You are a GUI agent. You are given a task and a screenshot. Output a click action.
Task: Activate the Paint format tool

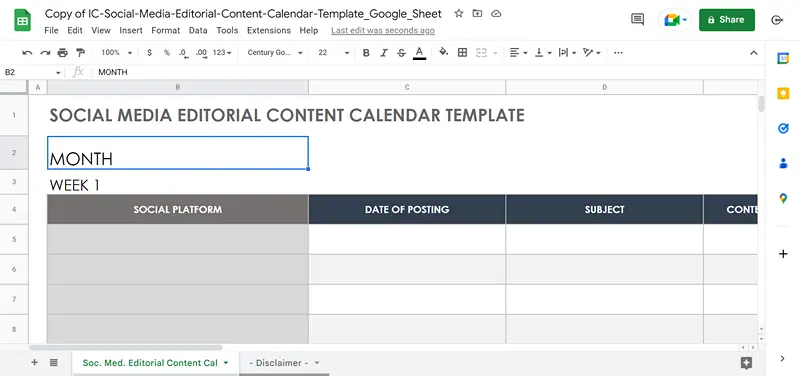pos(80,53)
